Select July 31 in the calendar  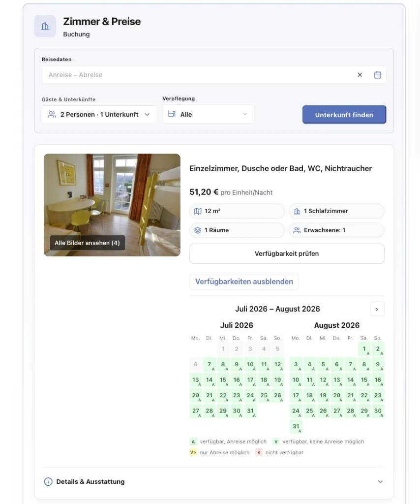coord(250,411)
